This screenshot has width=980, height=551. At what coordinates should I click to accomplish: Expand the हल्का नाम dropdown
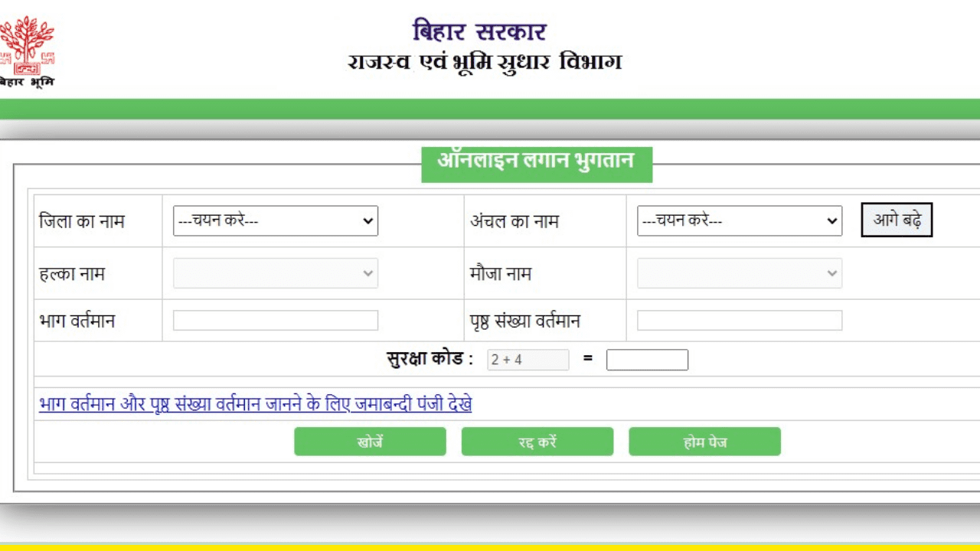(276, 273)
